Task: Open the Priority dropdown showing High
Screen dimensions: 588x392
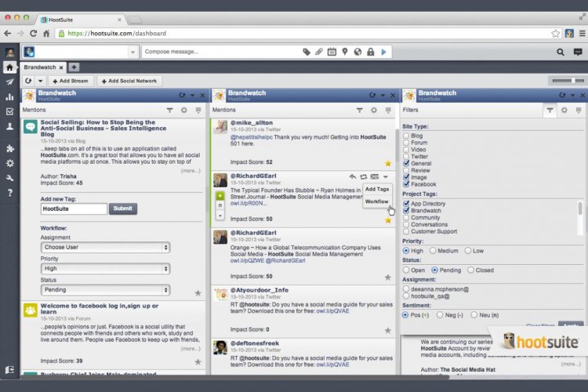Action: (x=107, y=268)
